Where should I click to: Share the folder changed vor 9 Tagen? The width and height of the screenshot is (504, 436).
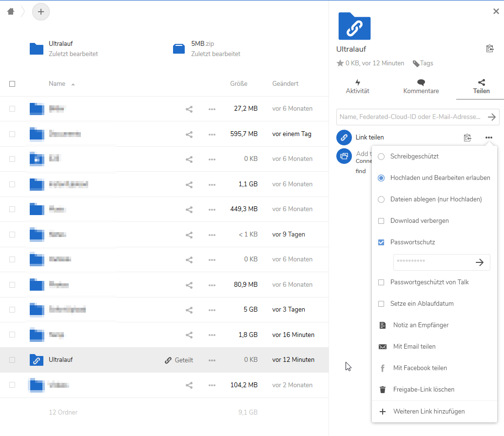[189, 235]
